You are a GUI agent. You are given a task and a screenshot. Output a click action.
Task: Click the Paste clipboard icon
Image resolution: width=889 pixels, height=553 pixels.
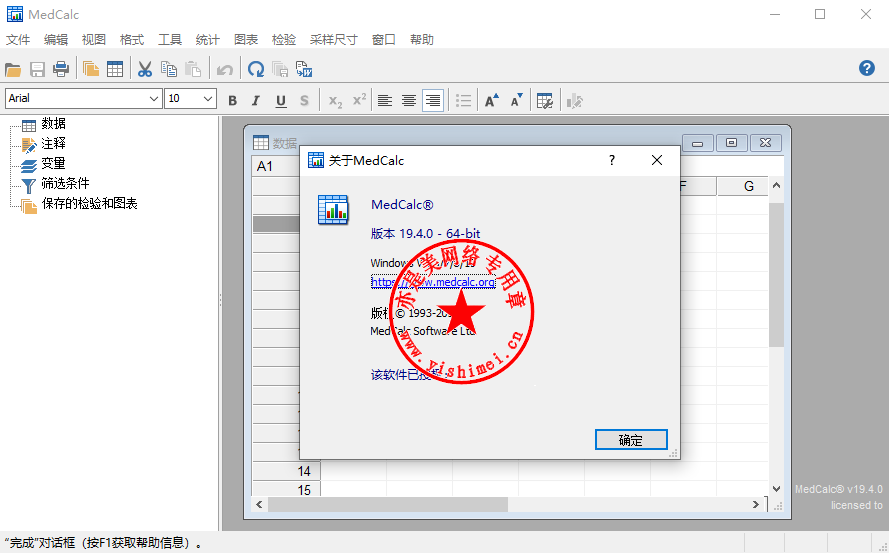click(x=193, y=70)
